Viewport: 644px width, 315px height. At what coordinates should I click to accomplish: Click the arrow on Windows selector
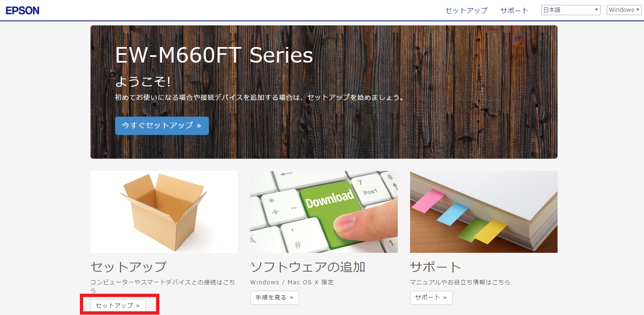tap(638, 10)
